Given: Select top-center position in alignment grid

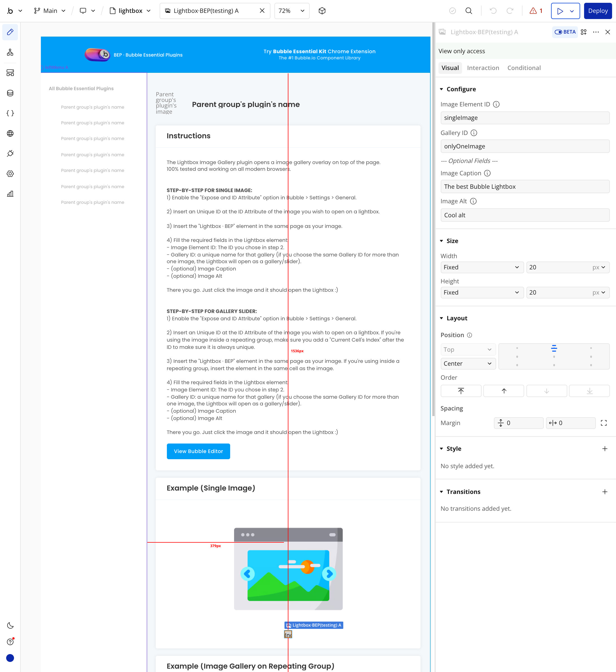Looking at the screenshot, I should point(554,348).
